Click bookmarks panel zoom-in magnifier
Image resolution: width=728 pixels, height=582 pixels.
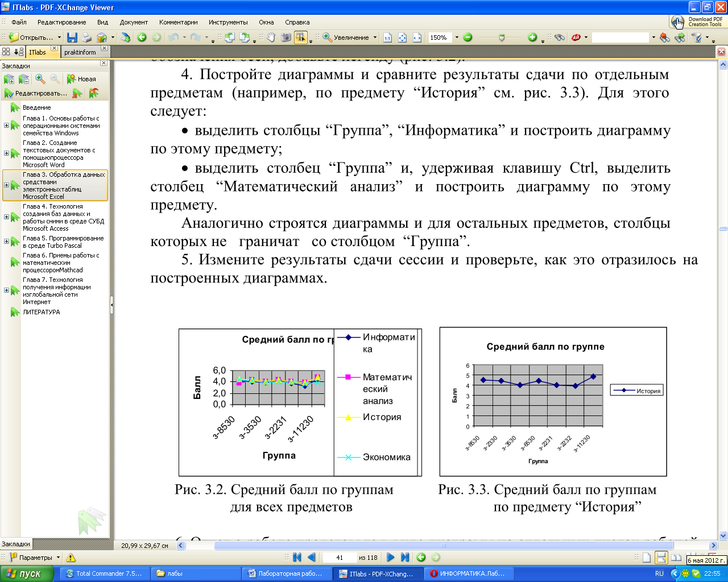(40, 79)
